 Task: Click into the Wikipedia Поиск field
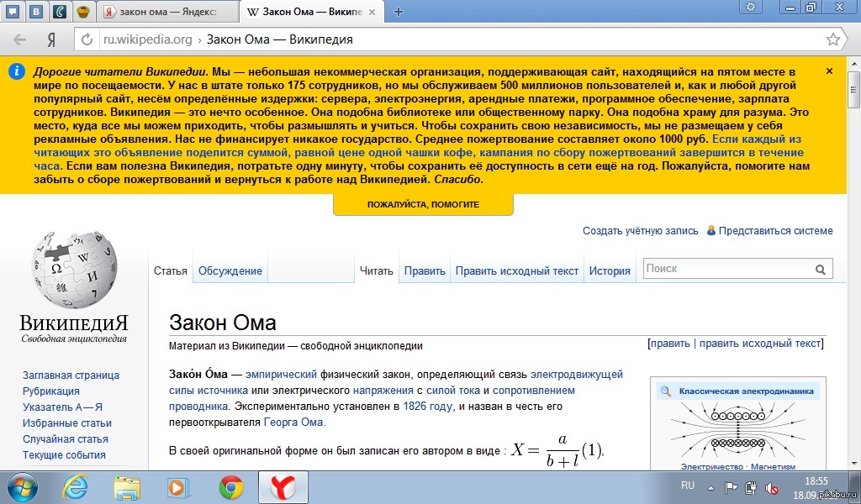(727, 269)
